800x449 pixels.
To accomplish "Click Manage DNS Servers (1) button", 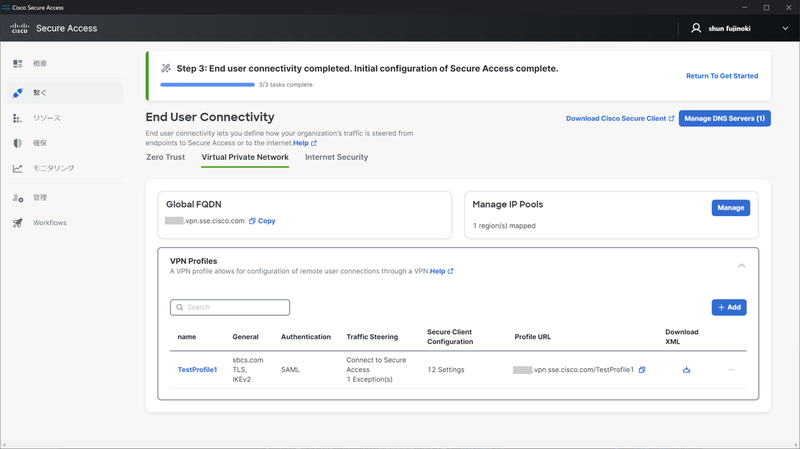I will click(724, 118).
